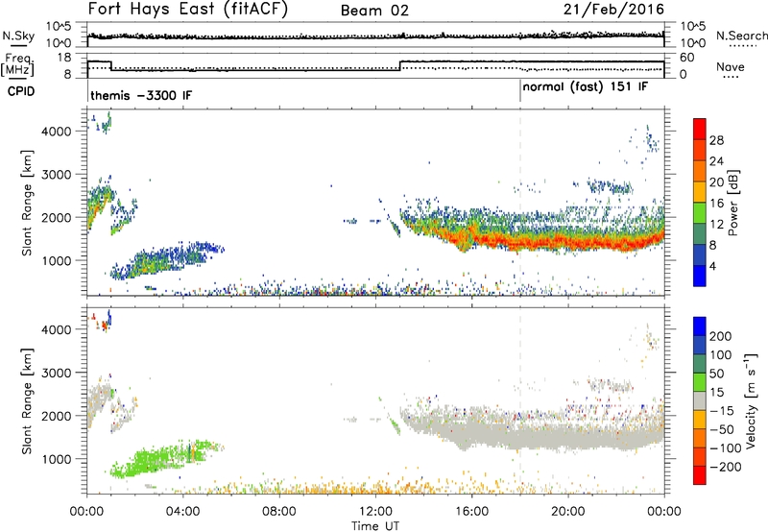Click the "12:00" time tick label

tap(375, 512)
